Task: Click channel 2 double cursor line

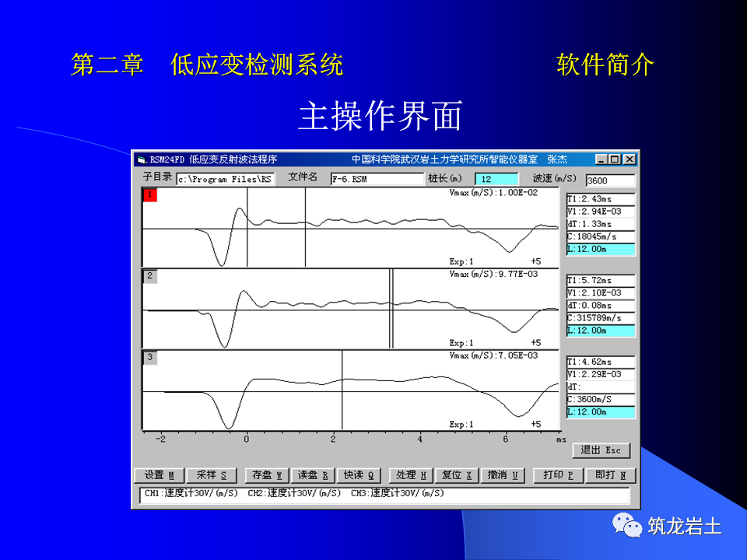Action: 391,309
